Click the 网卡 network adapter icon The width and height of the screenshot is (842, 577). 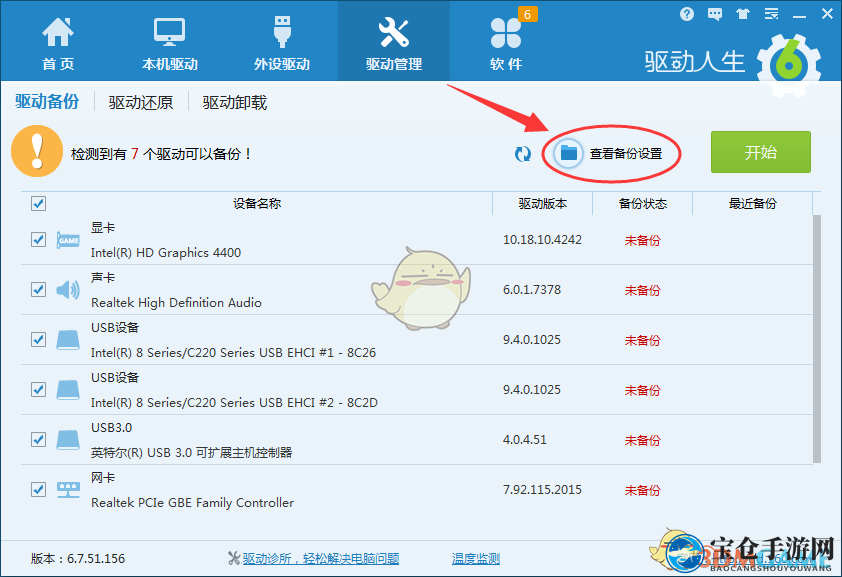[x=68, y=490]
